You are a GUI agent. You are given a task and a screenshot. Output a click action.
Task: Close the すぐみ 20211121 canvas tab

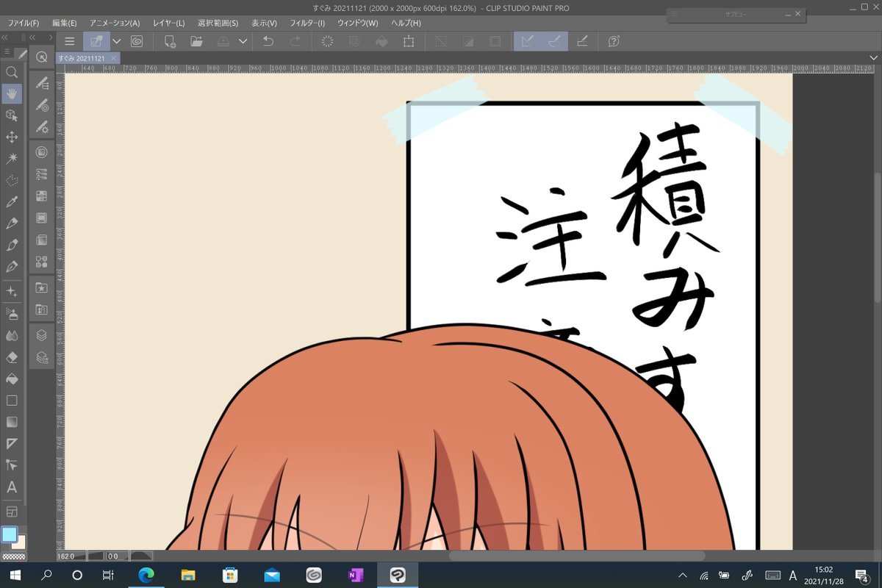click(113, 57)
